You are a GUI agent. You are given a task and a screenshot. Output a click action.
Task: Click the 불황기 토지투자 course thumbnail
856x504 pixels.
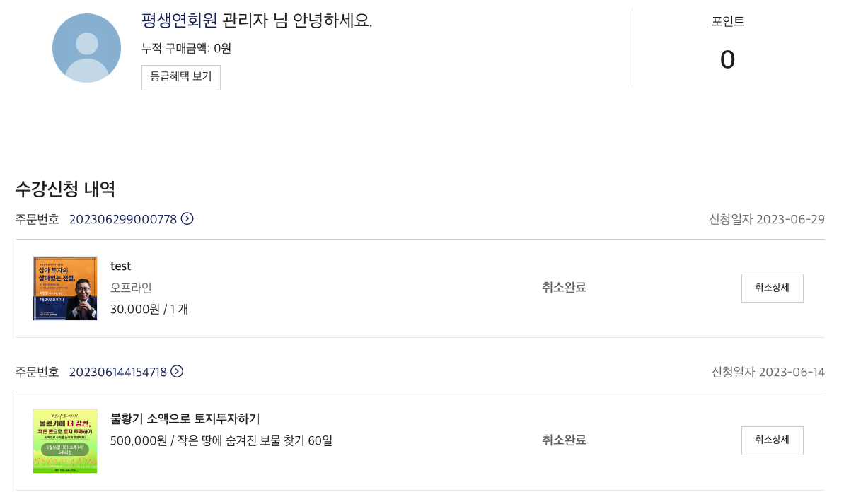(65, 440)
